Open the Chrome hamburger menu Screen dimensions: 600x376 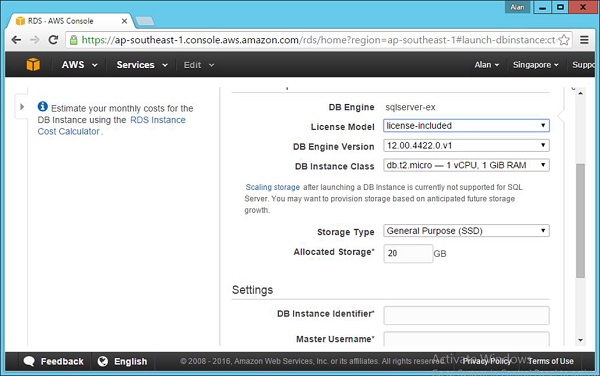[x=584, y=40]
